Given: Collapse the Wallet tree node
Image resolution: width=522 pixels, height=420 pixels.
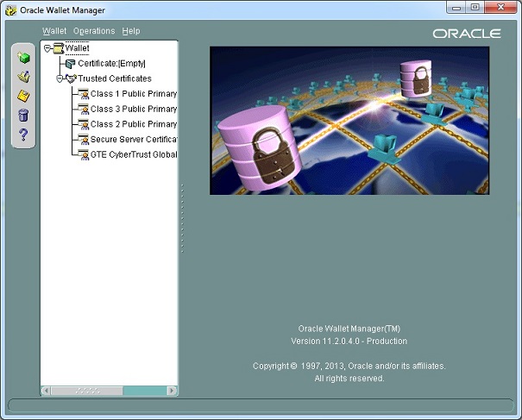Looking at the screenshot, I should pyautogui.click(x=47, y=48).
